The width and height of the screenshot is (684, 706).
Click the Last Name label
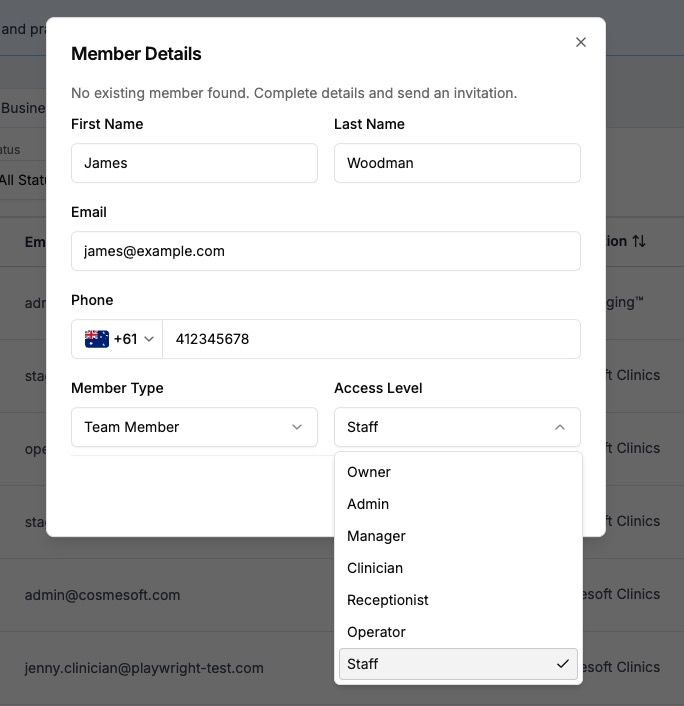pyautogui.click(x=369, y=124)
